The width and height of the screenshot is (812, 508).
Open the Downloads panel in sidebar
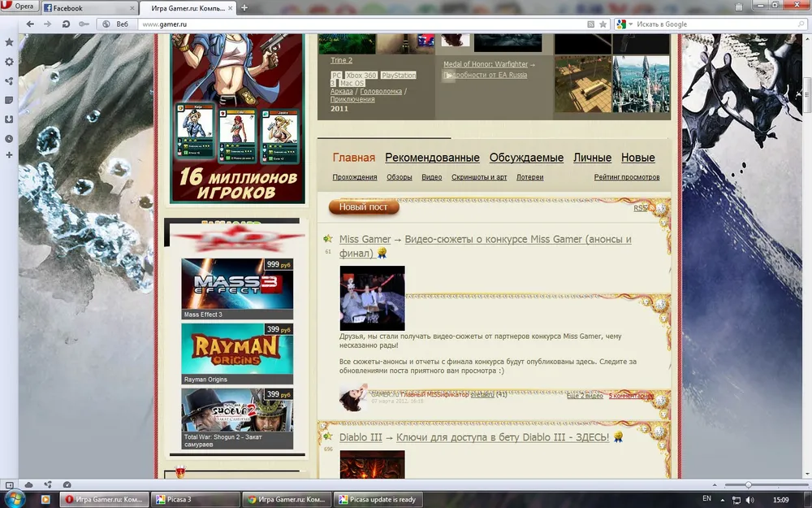point(9,119)
